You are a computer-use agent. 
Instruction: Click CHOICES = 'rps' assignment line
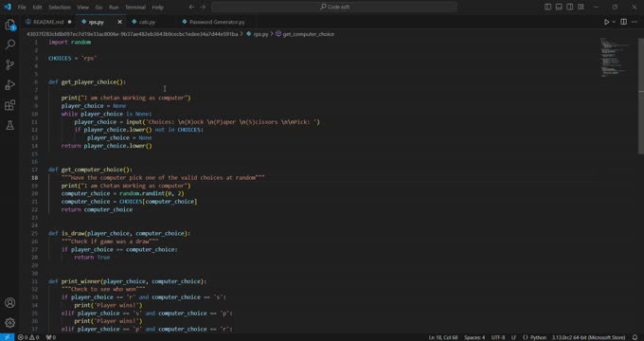73,58
